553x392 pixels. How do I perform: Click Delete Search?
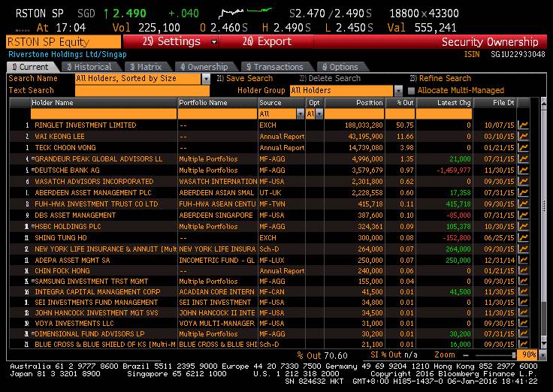click(330, 78)
